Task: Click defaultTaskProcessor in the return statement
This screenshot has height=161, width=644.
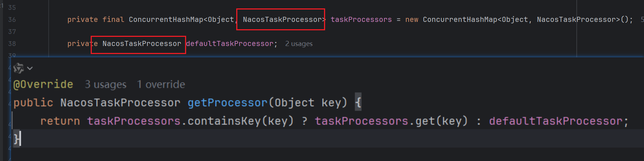Action: (556, 121)
